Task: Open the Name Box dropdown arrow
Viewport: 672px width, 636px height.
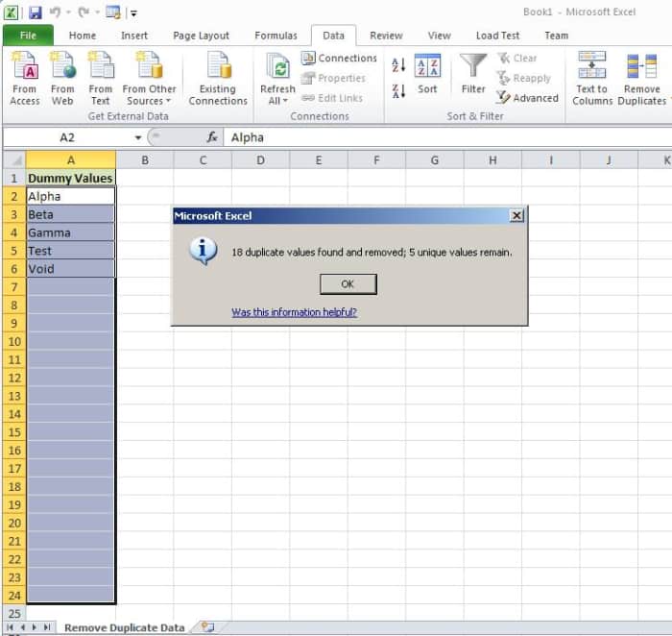Action: 138,137
